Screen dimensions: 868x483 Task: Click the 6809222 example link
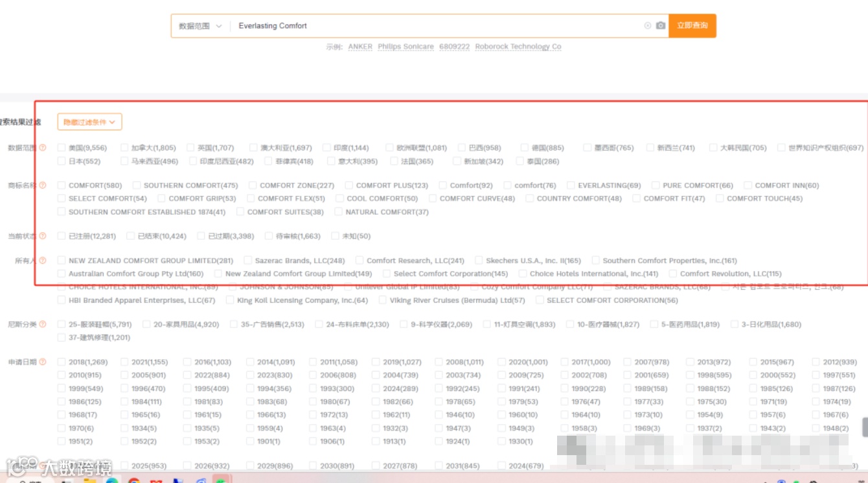point(454,47)
